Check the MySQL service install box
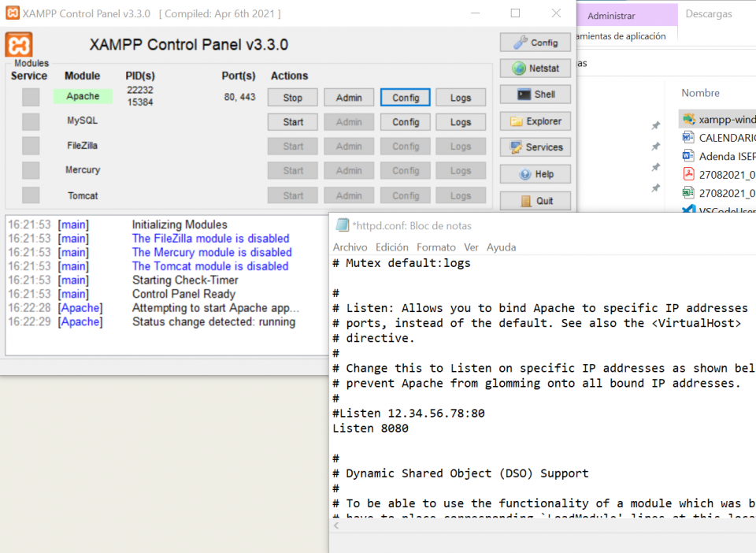This screenshot has width=756, height=553. [30, 121]
